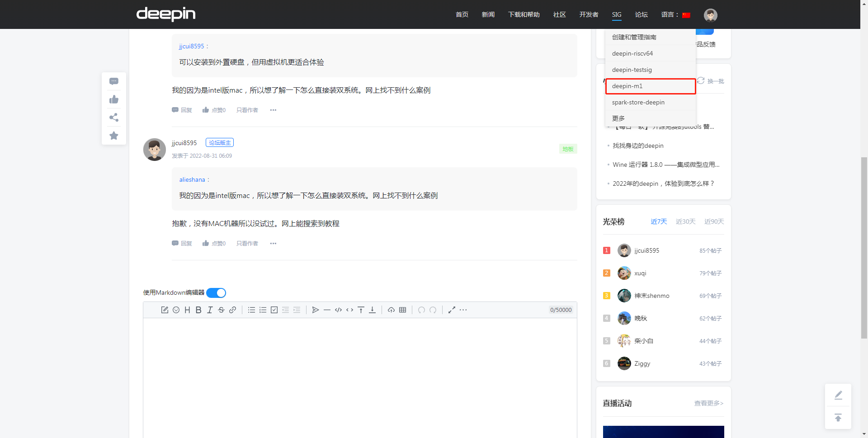Click the floating comment sidebar icon

pos(114,81)
